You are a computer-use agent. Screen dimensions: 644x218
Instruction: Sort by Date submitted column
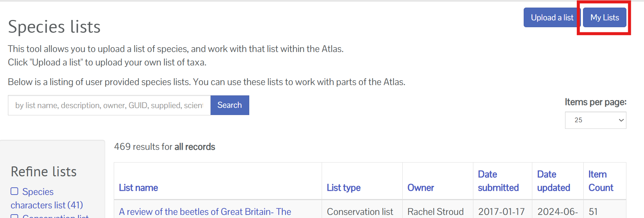point(498,181)
